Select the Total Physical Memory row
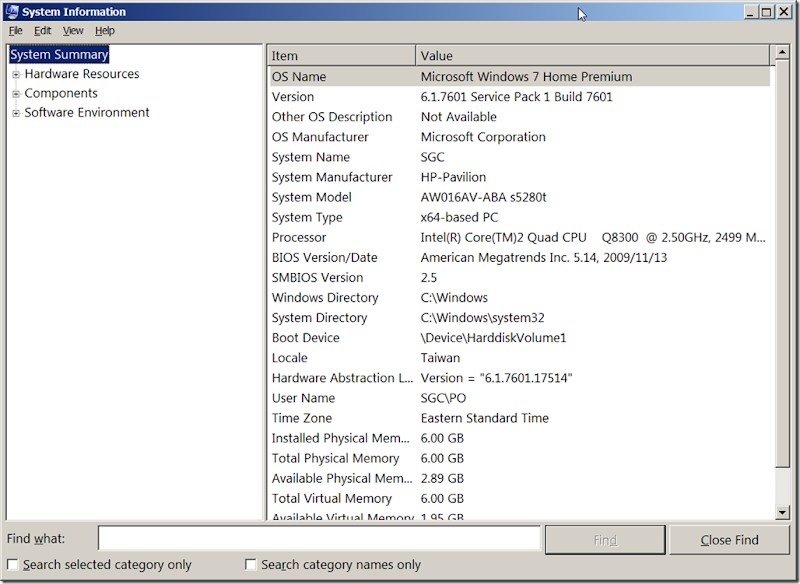The width and height of the screenshot is (800, 584). point(519,459)
